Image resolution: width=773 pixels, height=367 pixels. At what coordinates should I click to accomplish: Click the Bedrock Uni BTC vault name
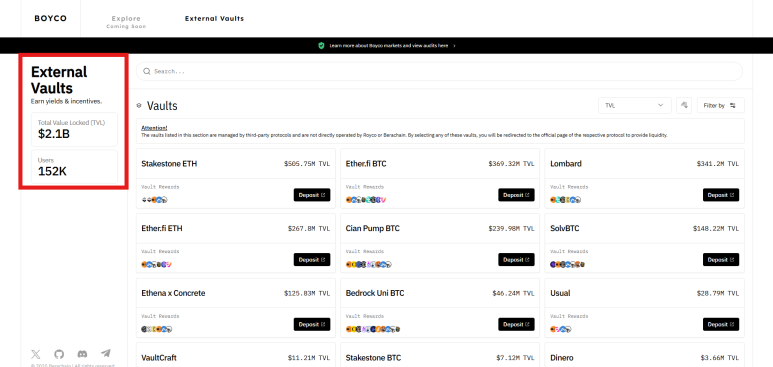pos(375,293)
